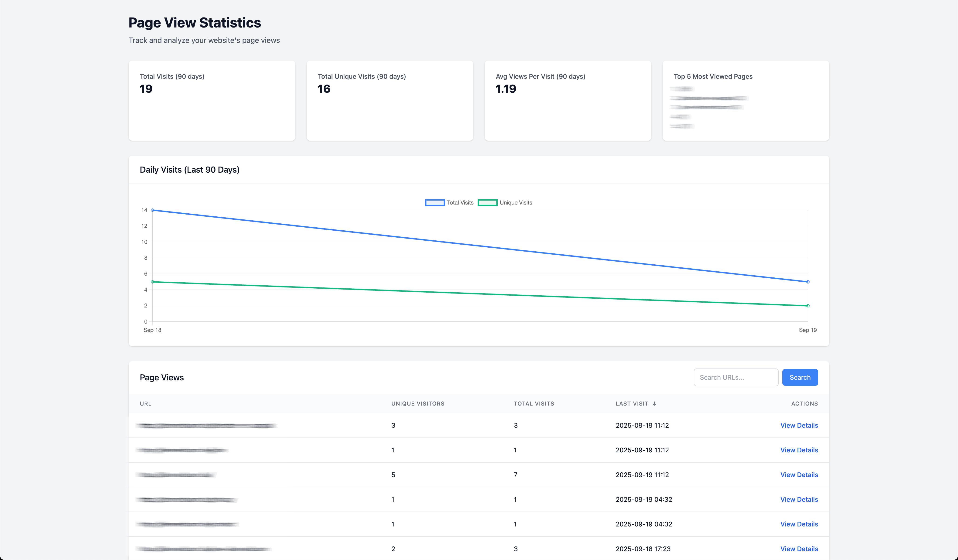Click the Last Visit sort arrow icon
This screenshot has height=560, width=958.
tap(654, 404)
